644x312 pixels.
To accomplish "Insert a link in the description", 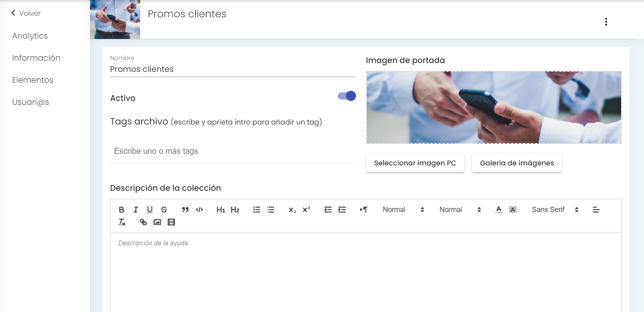I will (x=143, y=222).
